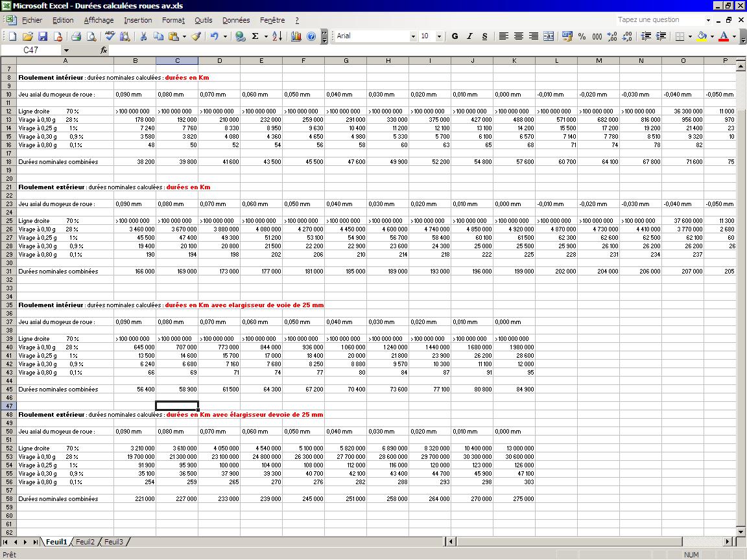The height and width of the screenshot is (560, 747).
Task: Apply the yellow fill color bucket
Action: coord(701,36)
